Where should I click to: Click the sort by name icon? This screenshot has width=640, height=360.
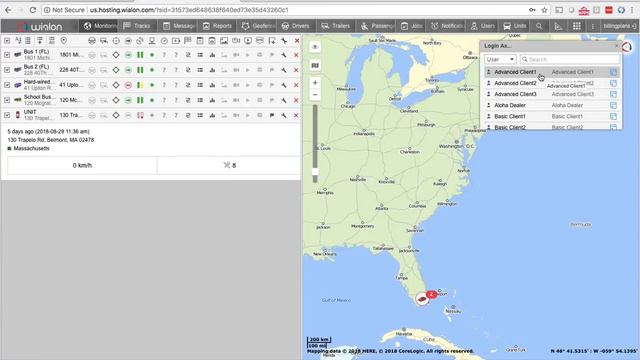tap(18, 40)
